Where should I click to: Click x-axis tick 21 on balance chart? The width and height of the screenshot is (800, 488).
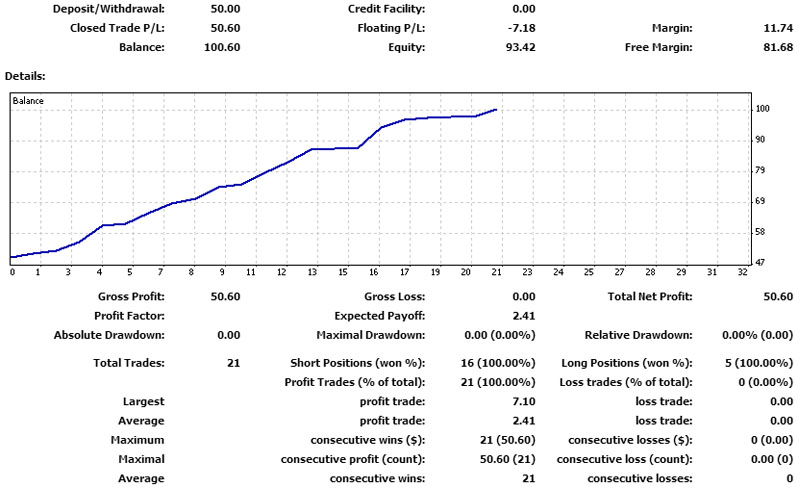(x=497, y=272)
